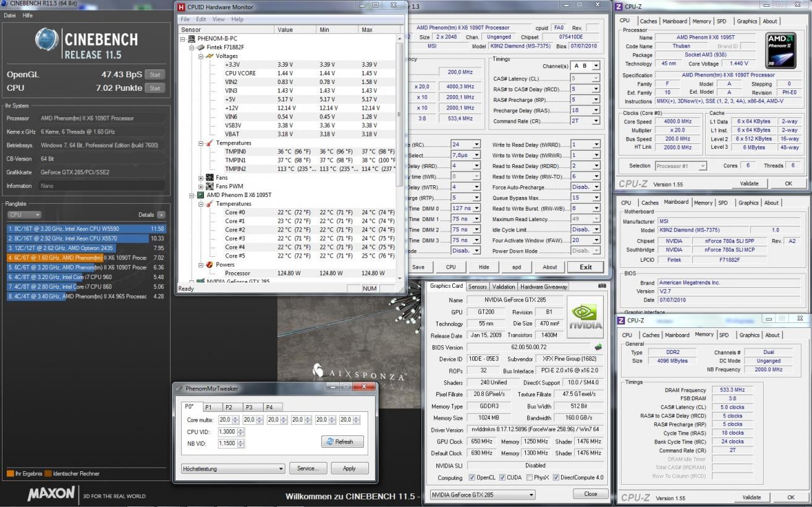Click Validate in the bottom CPU-Z Memory window

click(751, 497)
